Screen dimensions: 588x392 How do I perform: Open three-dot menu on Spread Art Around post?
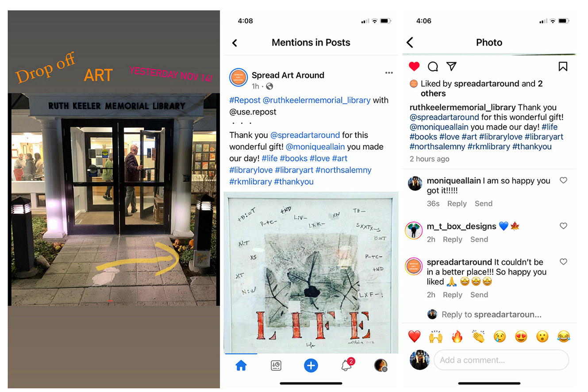pyautogui.click(x=389, y=73)
